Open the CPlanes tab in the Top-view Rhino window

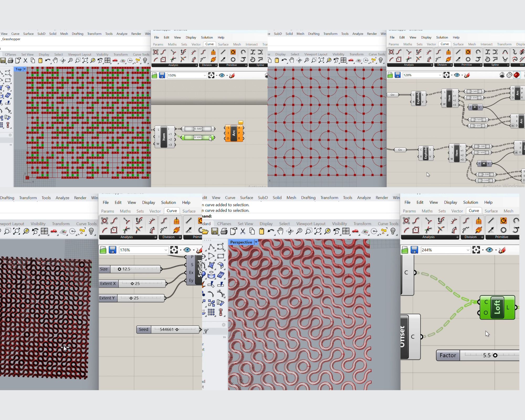click(x=10, y=55)
